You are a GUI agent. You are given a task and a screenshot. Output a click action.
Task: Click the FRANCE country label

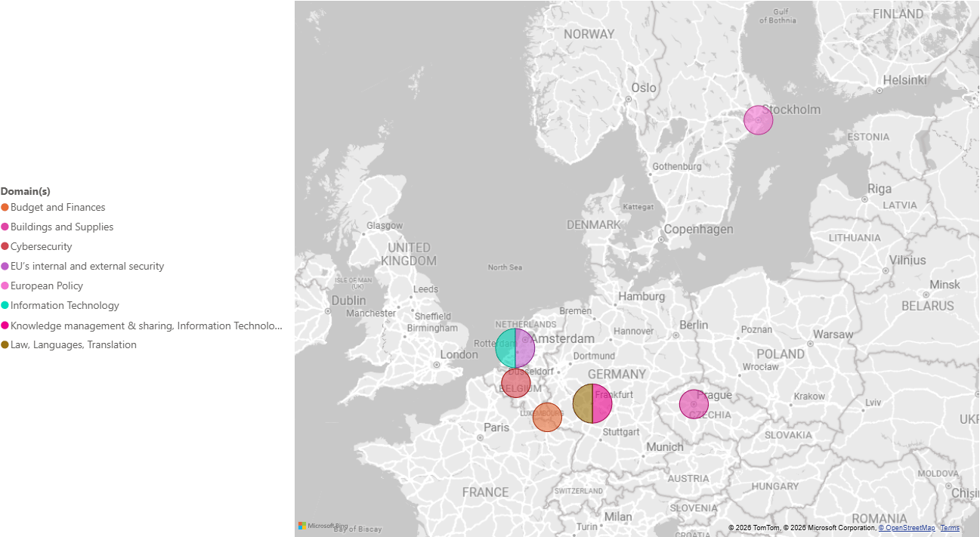click(485, 492)
